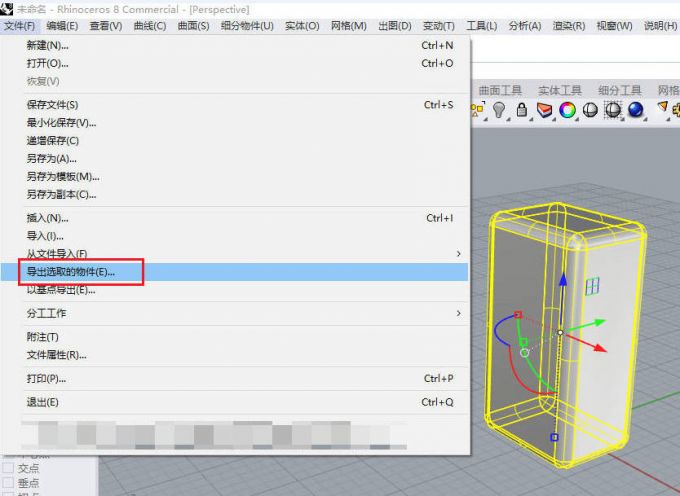The height and width of the screenshot is (496, 680).
Task: Choose 插入(N)... menu entry
Action: 234,218
